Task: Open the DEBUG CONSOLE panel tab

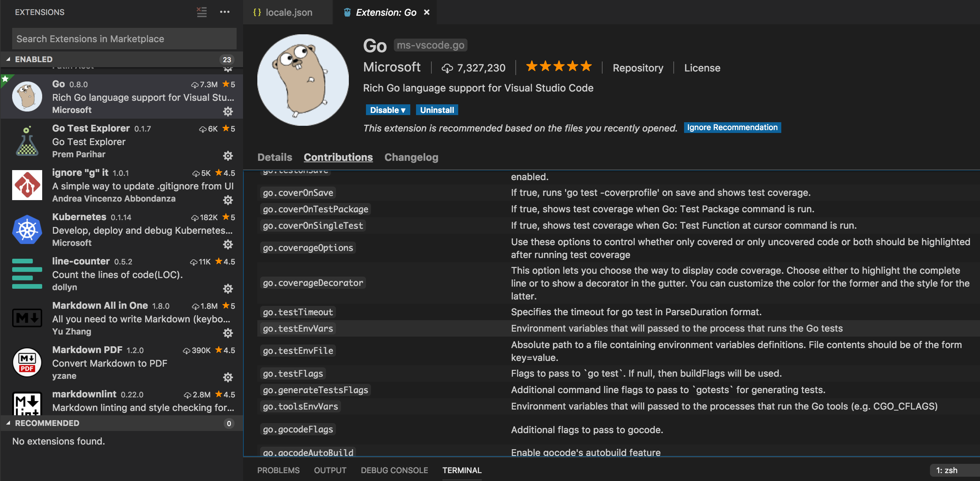Action: pos(395,470)
